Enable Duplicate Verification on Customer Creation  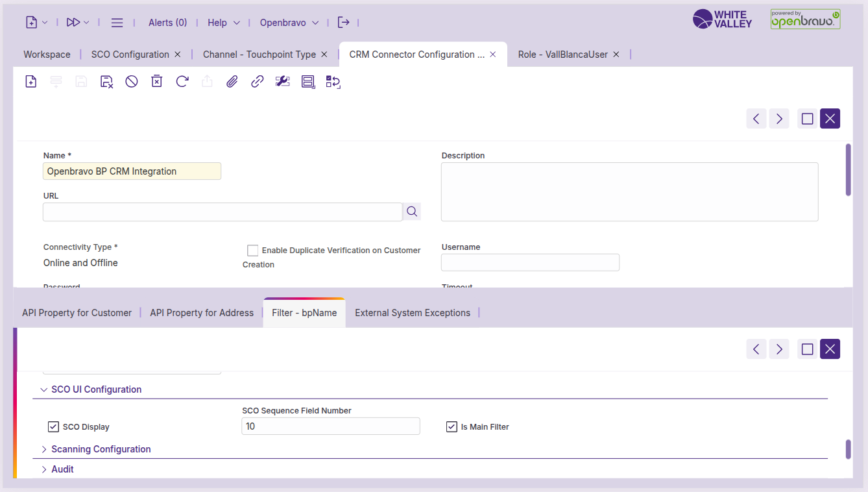click(253, 251)
